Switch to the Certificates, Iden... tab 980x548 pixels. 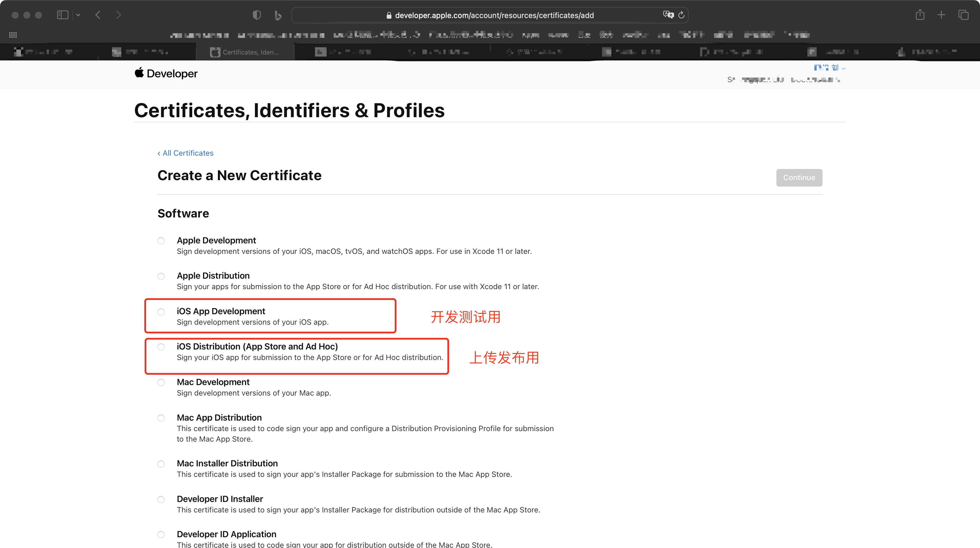[245, 52]
